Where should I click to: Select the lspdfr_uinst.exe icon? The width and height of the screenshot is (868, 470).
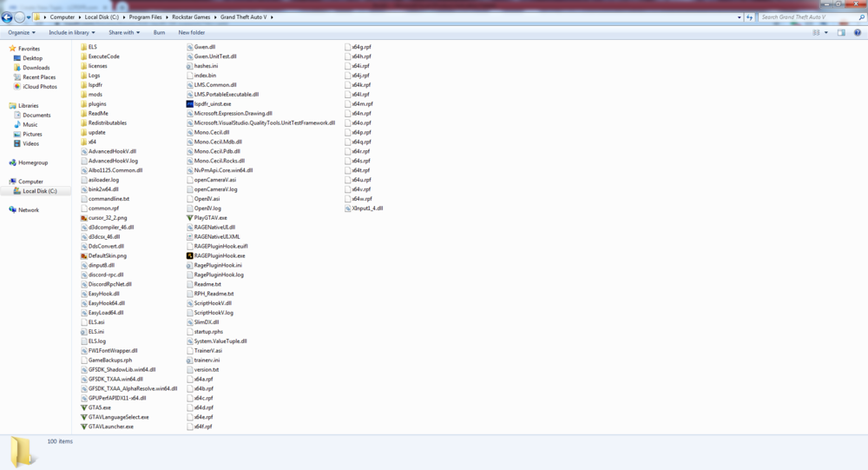tap(190, 103)
